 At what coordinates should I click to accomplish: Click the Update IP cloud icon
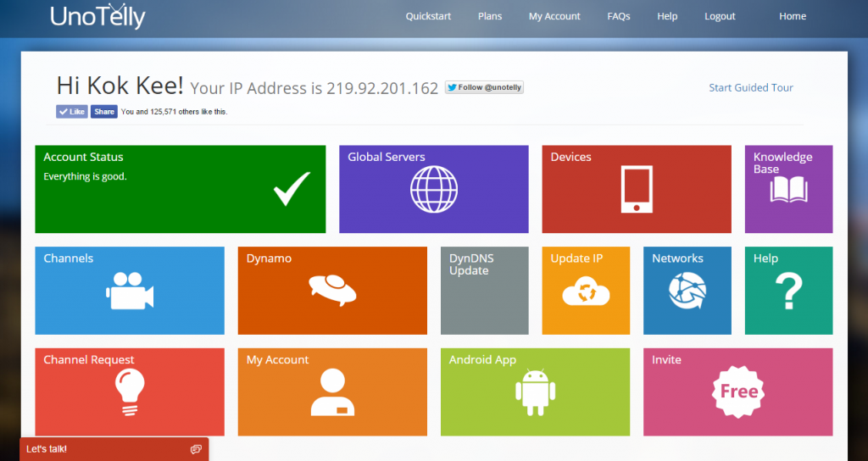586,292
